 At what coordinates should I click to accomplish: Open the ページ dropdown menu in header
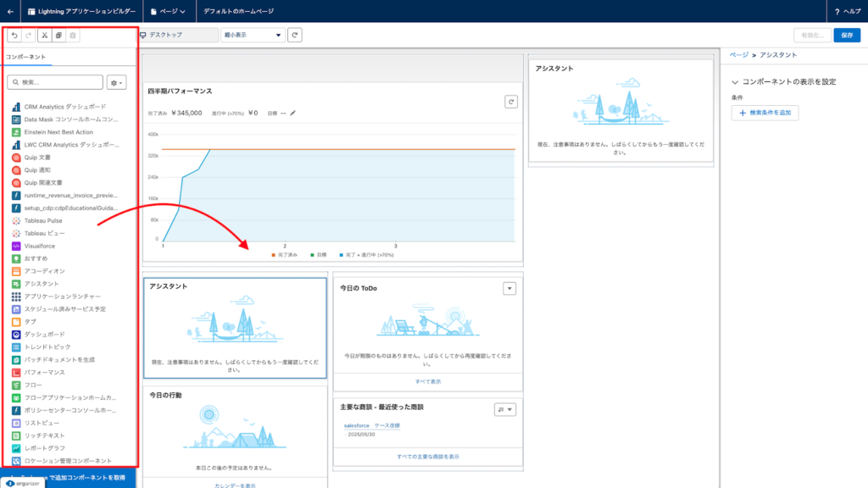point(169,11)
